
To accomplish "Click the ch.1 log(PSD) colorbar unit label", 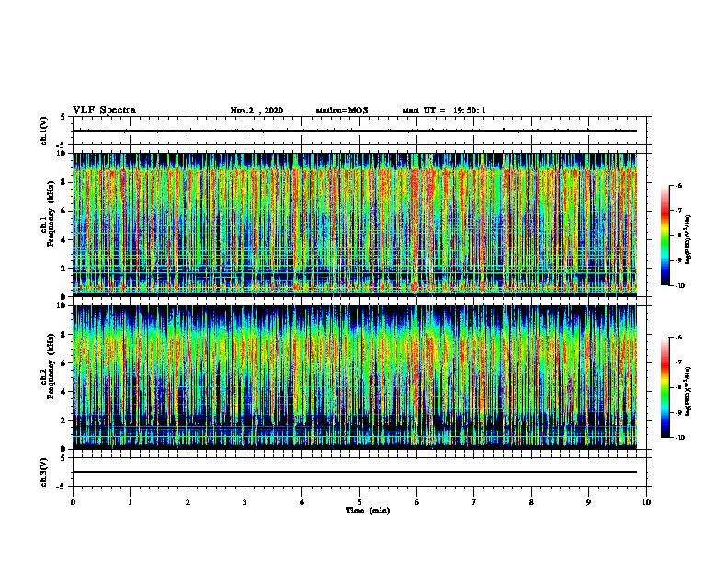I will coord(688,240).
